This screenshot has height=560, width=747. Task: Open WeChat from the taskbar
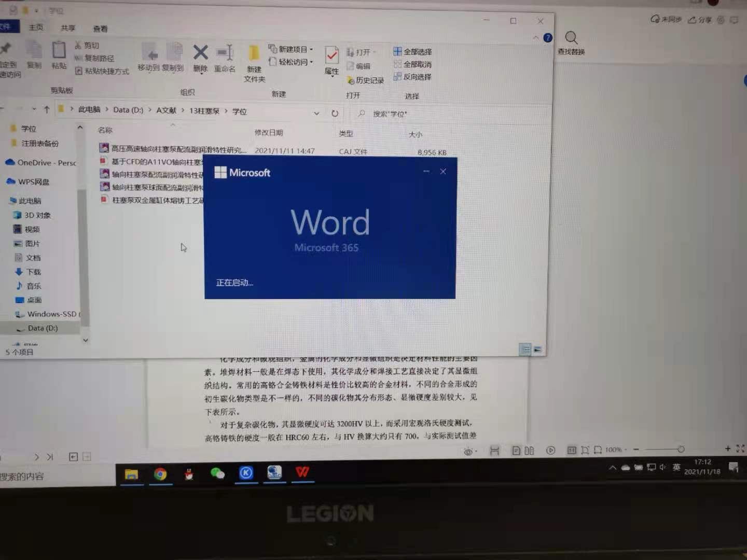pos(217,473)
